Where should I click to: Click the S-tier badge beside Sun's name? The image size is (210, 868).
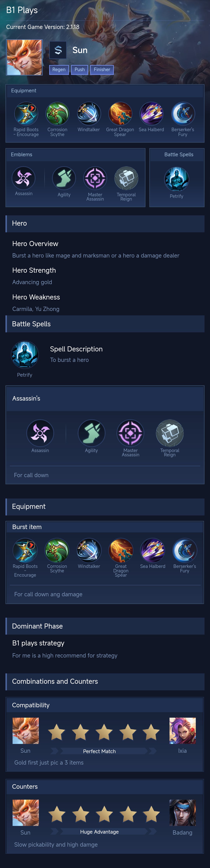click(x=58, y=50)
